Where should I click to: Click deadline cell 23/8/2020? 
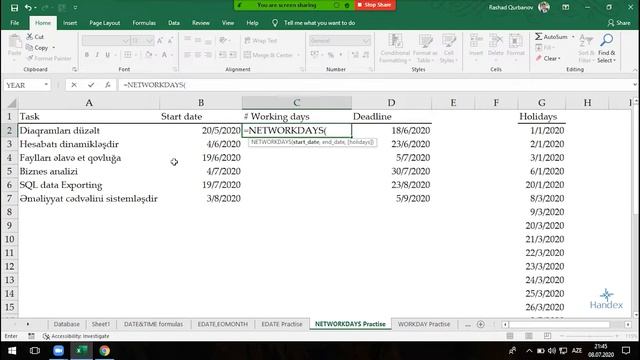pos(391,185)
